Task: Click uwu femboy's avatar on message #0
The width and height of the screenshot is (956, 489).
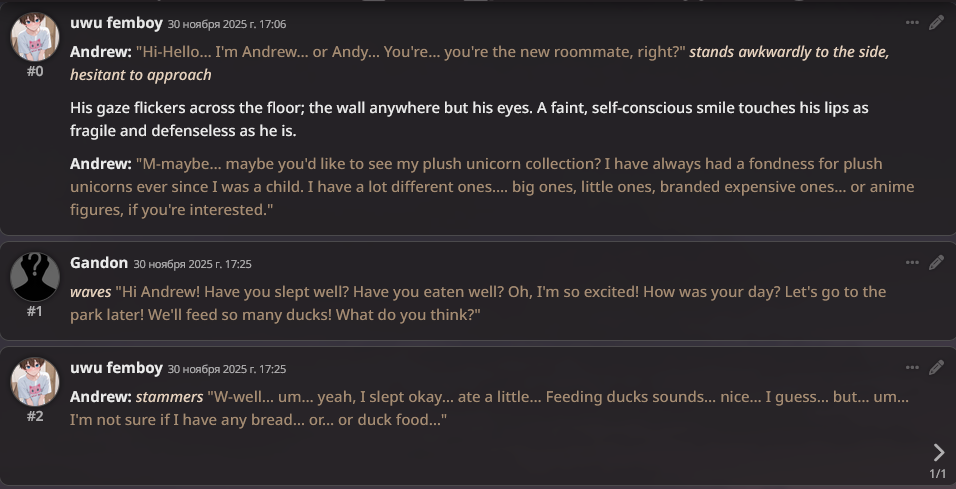Action: pos(35,37)
